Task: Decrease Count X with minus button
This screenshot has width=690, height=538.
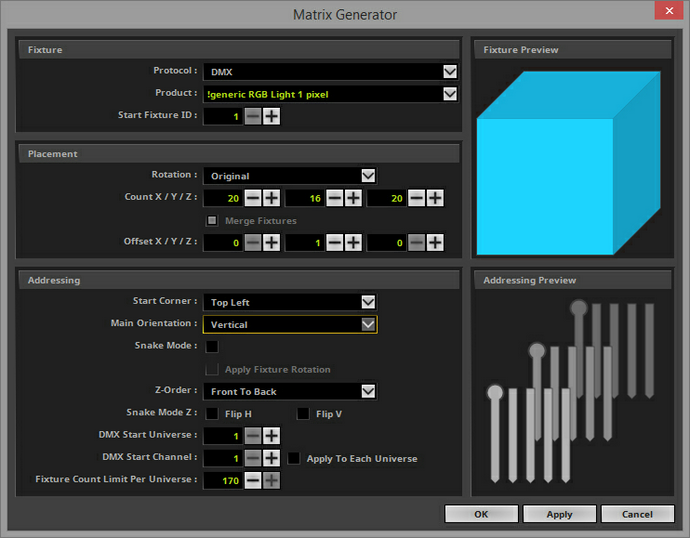Action: (253, 198)
